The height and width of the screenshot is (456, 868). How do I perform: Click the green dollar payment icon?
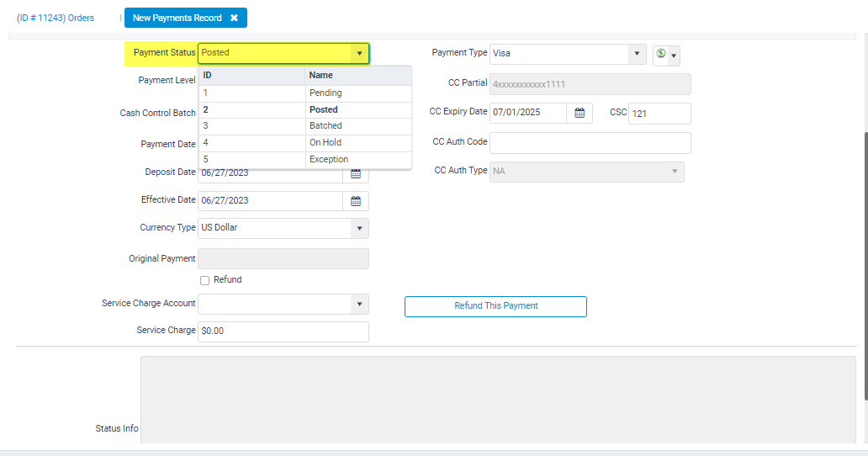click(x=660, y=54)
